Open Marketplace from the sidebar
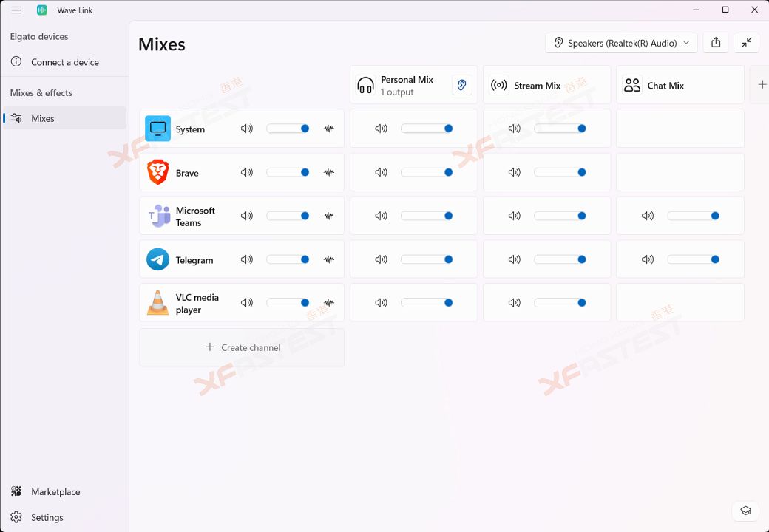This screenshot has height=532, width=769. point(55,492)
